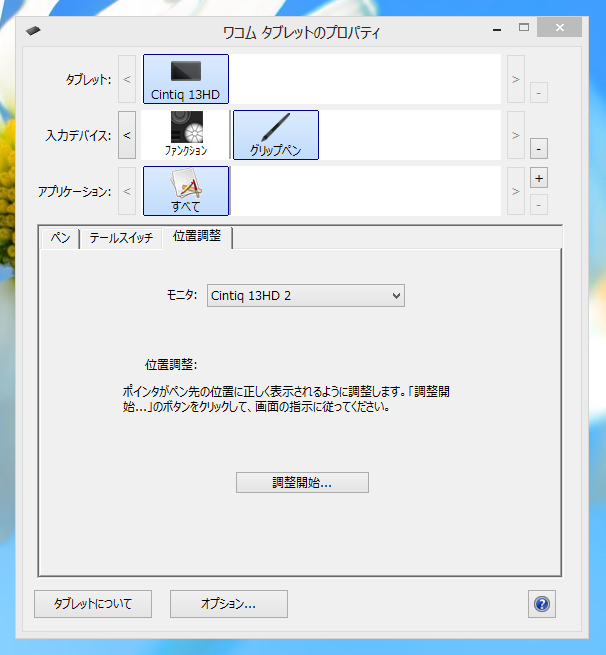Viewport: 606px width, 655px height.
Task: Click the 位置調整: heading text
Action: pyautogui.click(x=171, y=365)
